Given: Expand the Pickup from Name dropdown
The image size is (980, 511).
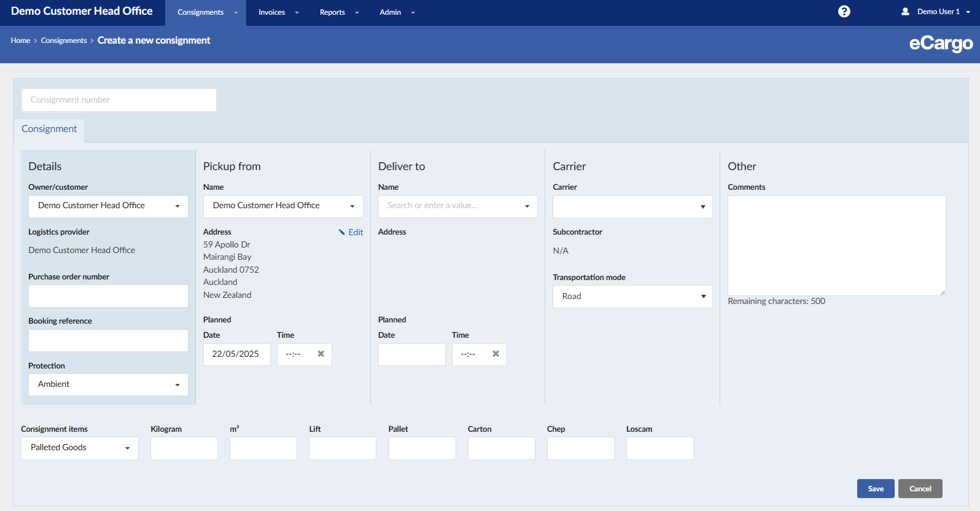Looking at the screenshot, I should [x=283, y=206].
